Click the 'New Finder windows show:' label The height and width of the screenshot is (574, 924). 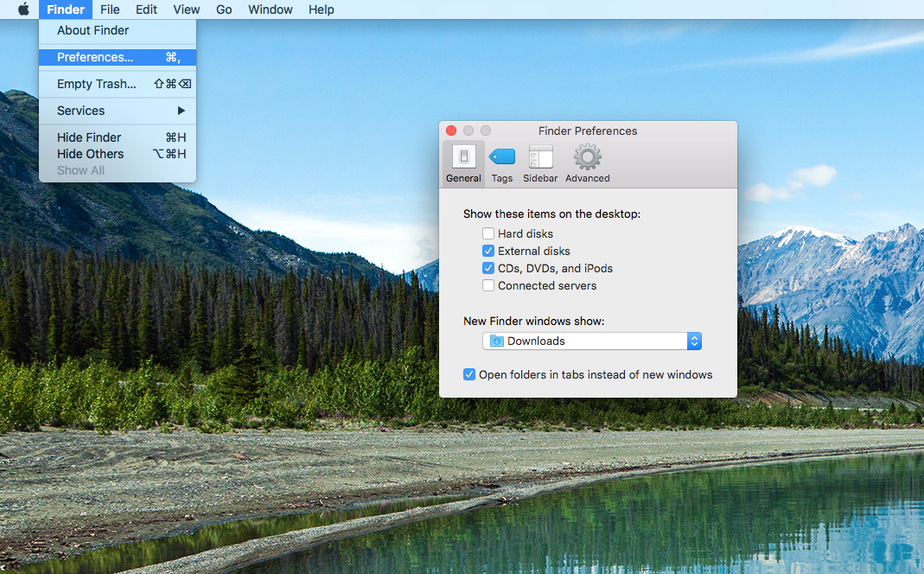pos(534,322)
